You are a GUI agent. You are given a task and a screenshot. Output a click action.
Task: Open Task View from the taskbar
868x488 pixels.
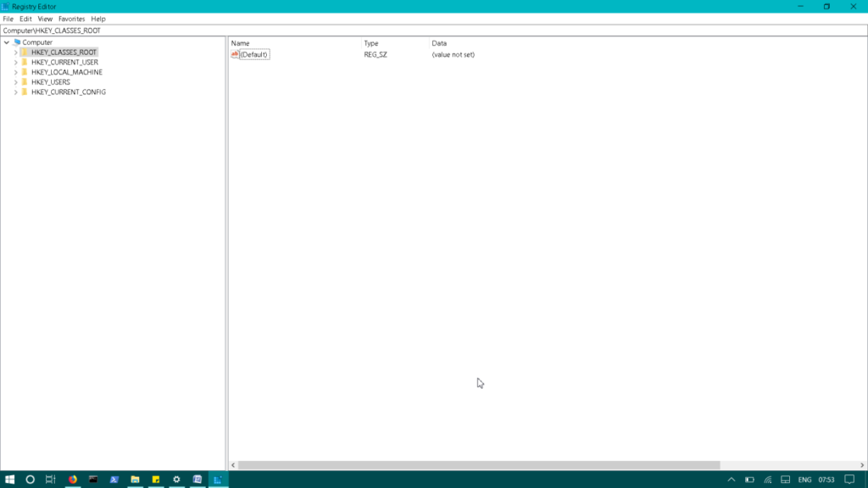pos(50,480)
